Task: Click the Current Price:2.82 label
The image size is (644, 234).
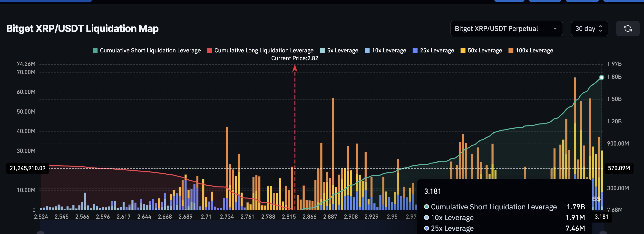Action: tap(295, 58)
